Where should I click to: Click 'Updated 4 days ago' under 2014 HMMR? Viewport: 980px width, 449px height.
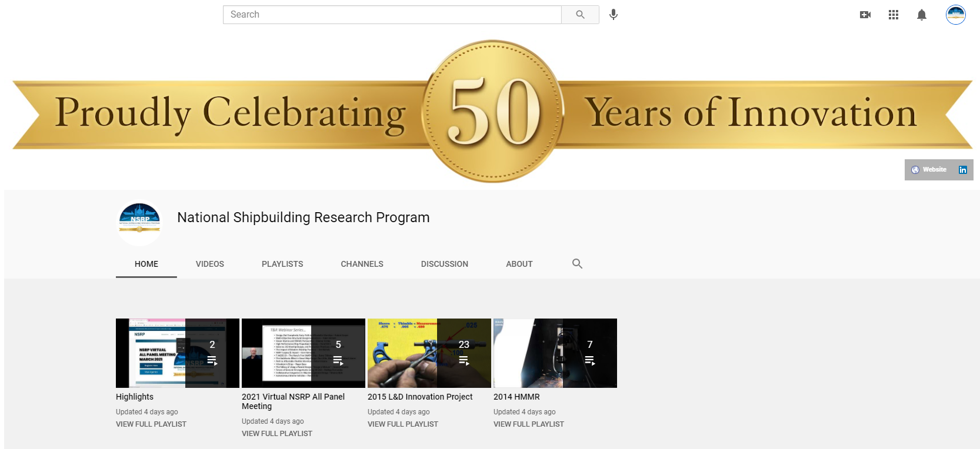(525, 412)
